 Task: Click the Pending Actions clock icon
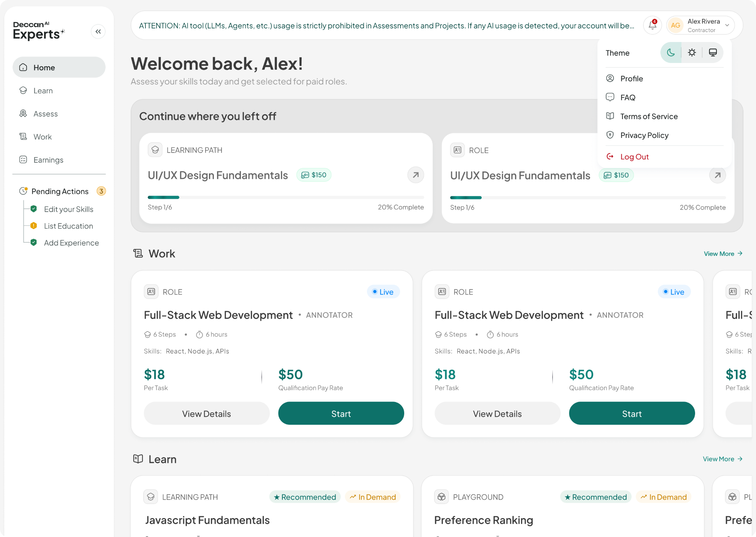[x=23, y=191]
